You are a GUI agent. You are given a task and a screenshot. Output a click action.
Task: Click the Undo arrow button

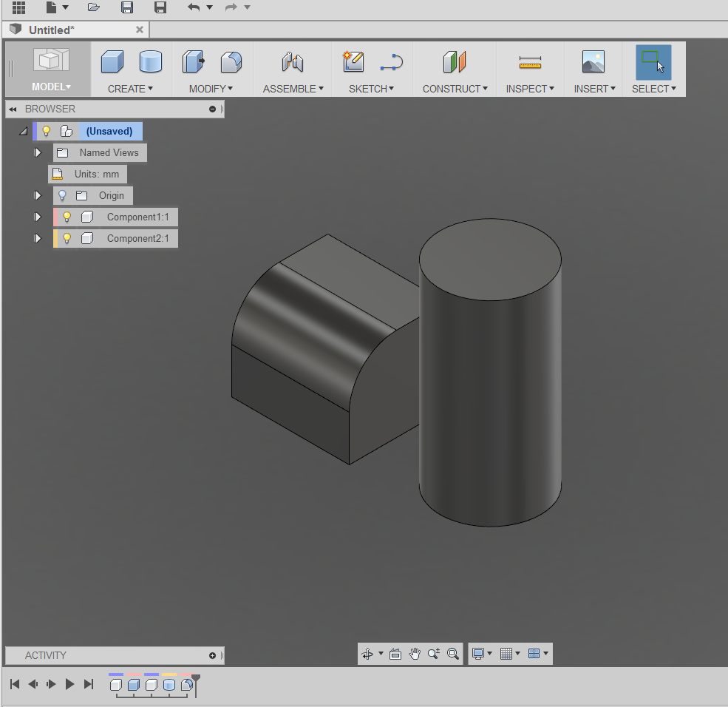[x=194, y=7]
